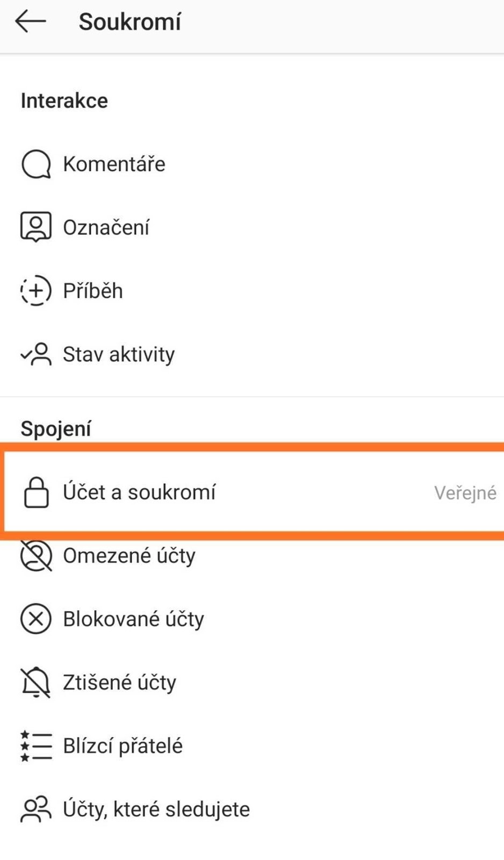Open Blokované účty list
The height and width of the screenshot is (860, 504).
tap(252, 619)
